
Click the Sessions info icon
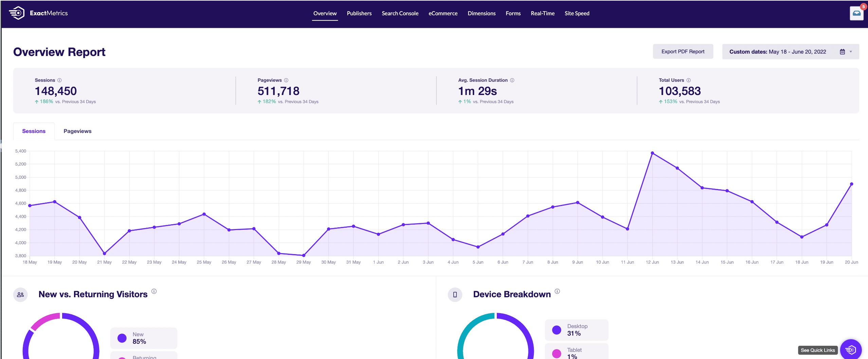pyautogui.click(x=59, y=80)
